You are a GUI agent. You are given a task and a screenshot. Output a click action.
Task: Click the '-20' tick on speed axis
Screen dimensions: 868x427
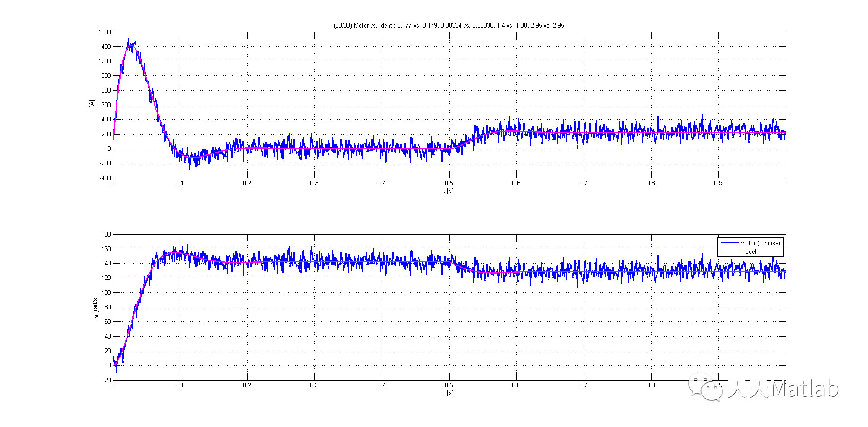point(107,380)
